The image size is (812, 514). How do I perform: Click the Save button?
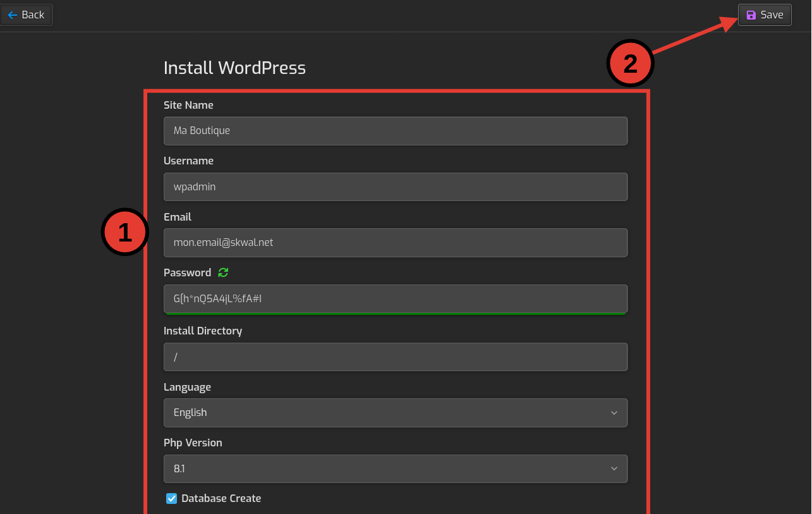point(765,15)
